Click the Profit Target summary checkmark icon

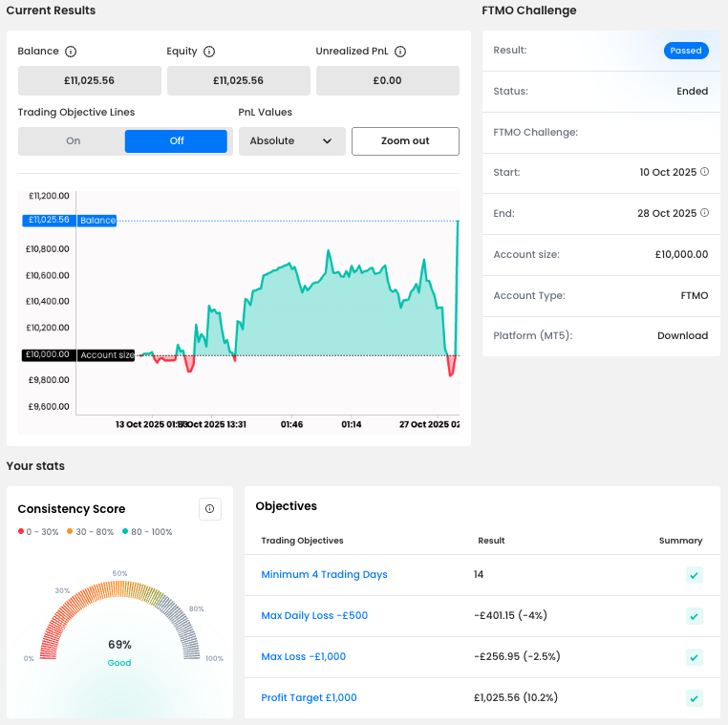coord(695,698)
